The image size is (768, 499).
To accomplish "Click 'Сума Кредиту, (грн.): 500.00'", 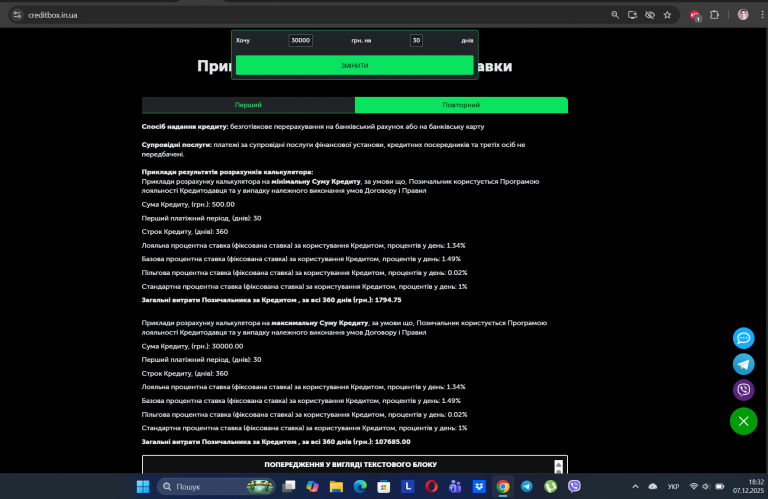I will (188, 204).
